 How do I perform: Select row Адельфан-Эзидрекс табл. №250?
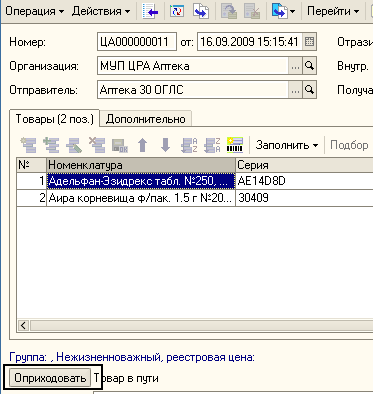click(x=141, y=181)
